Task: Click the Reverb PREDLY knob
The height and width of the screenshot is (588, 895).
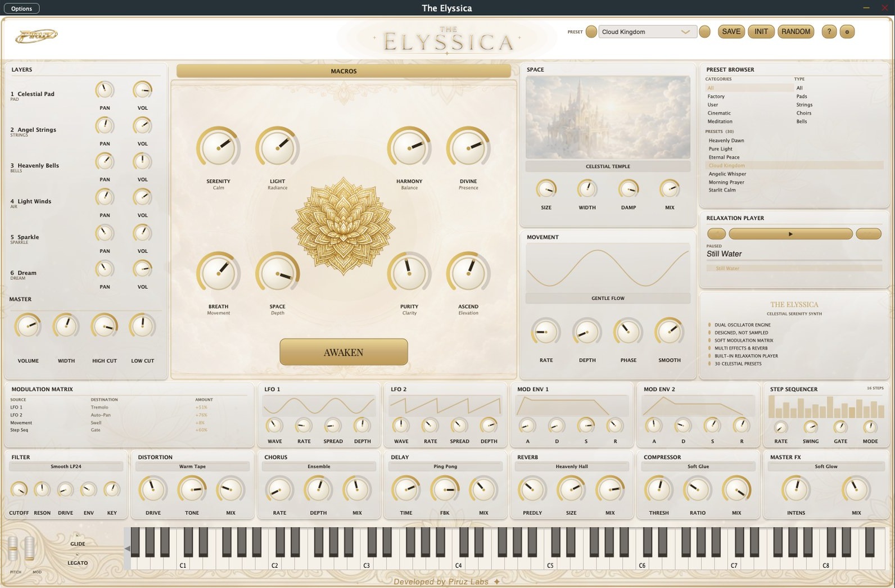Action: pos(532,490)
